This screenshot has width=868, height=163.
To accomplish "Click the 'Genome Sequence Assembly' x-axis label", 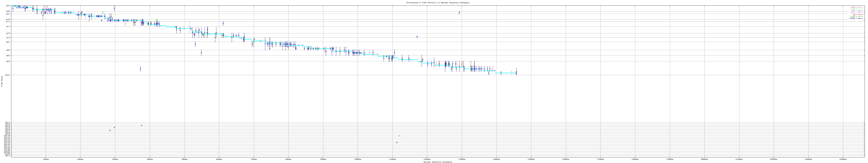I will [x=437, y=162].
